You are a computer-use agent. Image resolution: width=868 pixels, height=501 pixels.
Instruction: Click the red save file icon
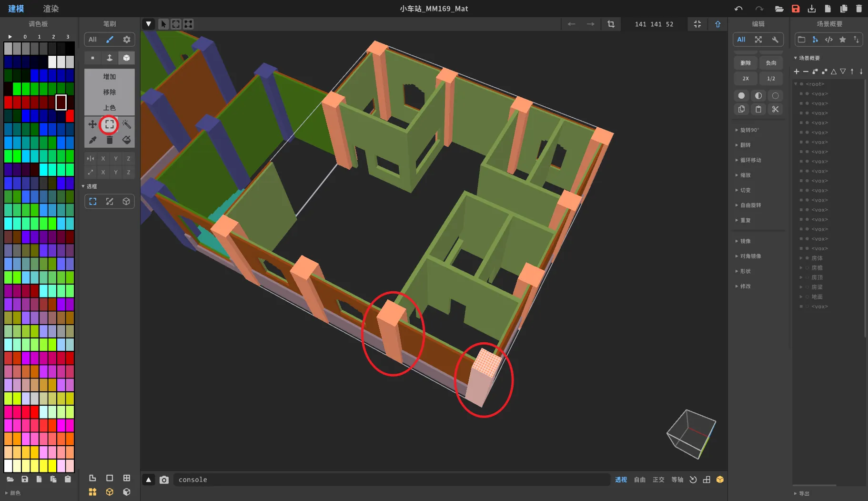796,9
